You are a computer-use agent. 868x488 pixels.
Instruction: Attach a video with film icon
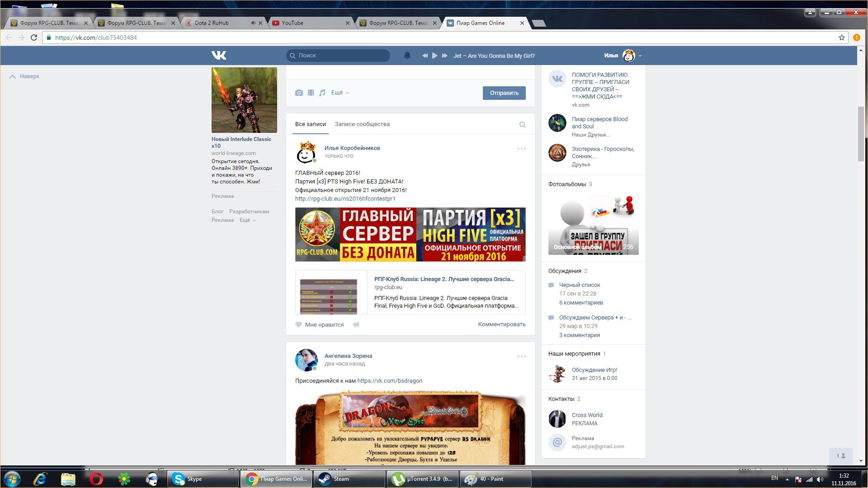[311, 93]
